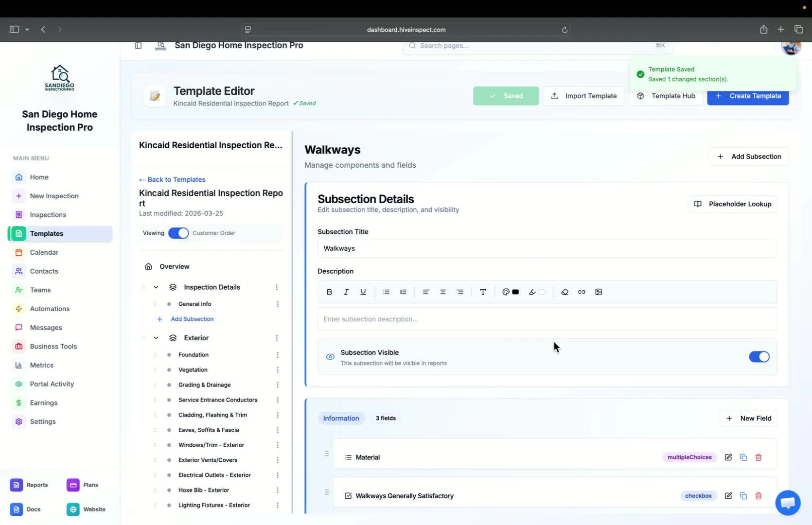812x525 pixels.
Task: Delete Walkways Generally Satisfactory field
Action: 759,496
